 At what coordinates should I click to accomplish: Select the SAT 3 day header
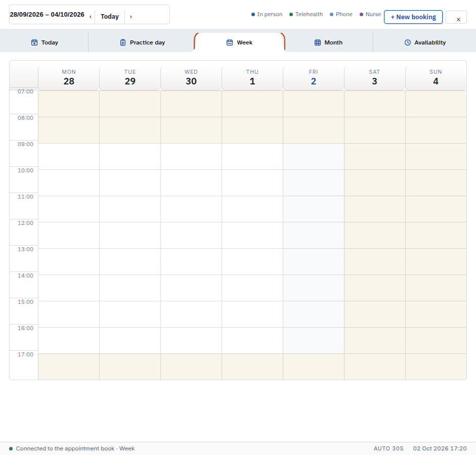[x=375, y=78]
